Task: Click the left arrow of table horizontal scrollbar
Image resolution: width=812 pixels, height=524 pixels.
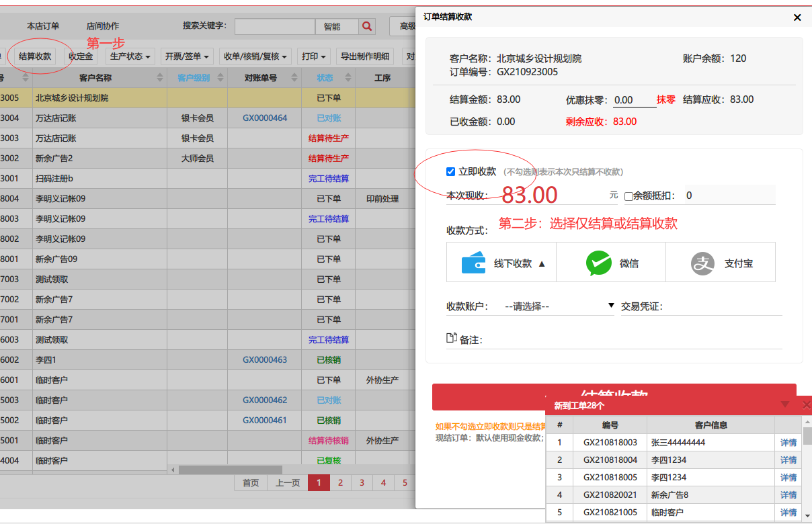Action: pos(173,470)
